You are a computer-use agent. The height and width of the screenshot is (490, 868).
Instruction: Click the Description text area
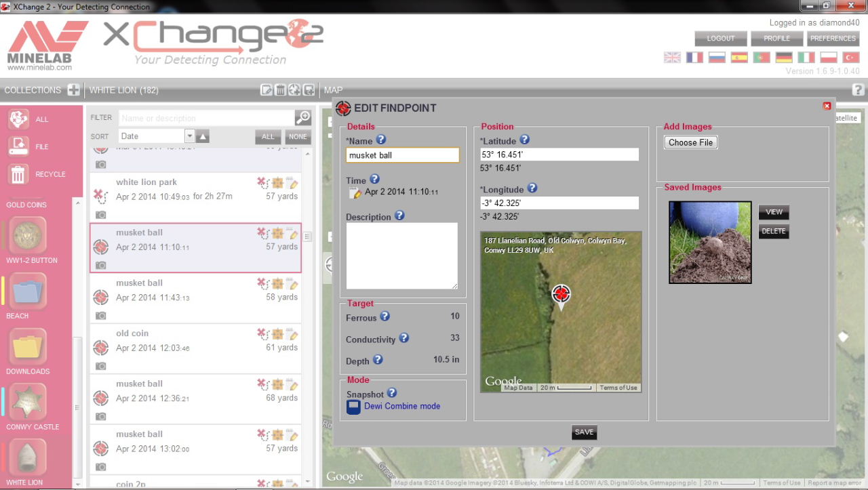[x=402, y=256]
